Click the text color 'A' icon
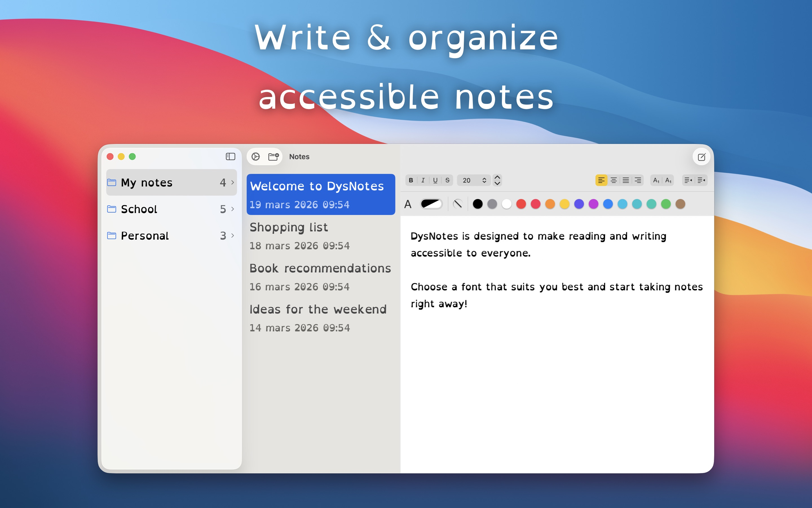This screenshot has height=508, width=812. click(408, 204)
